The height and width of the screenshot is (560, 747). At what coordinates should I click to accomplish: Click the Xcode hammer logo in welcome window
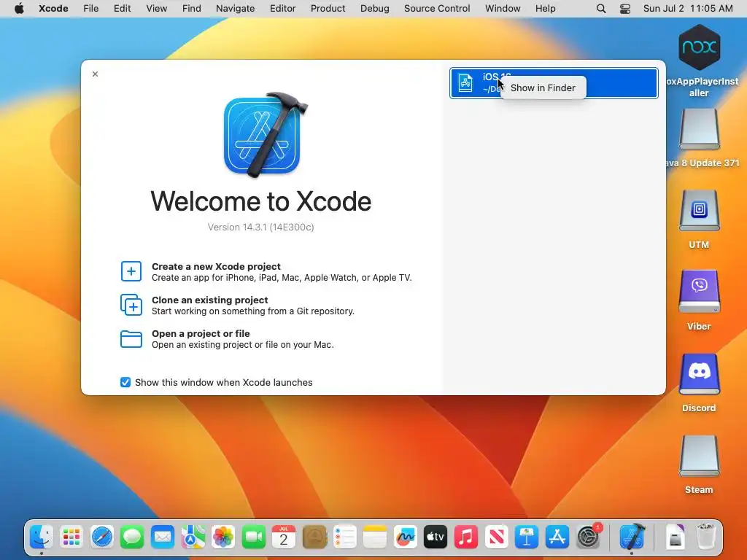[265, 135]
